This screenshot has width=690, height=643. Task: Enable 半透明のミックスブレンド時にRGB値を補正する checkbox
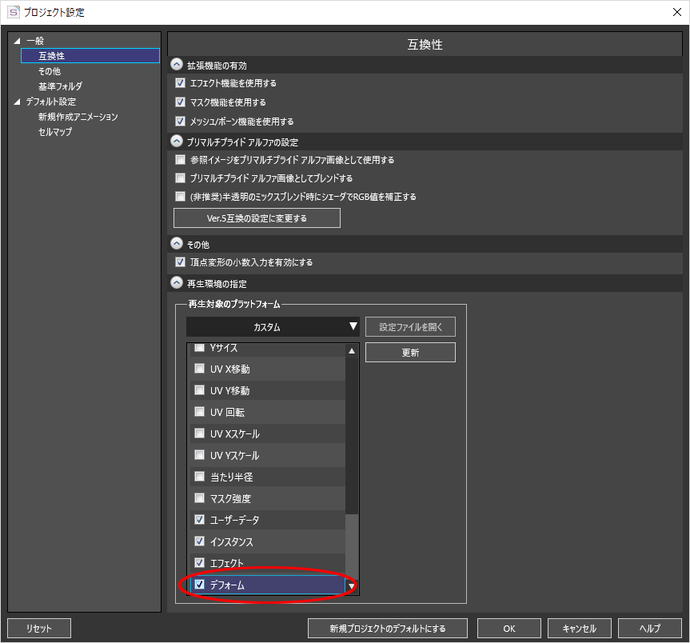click(x=180, y=196)
